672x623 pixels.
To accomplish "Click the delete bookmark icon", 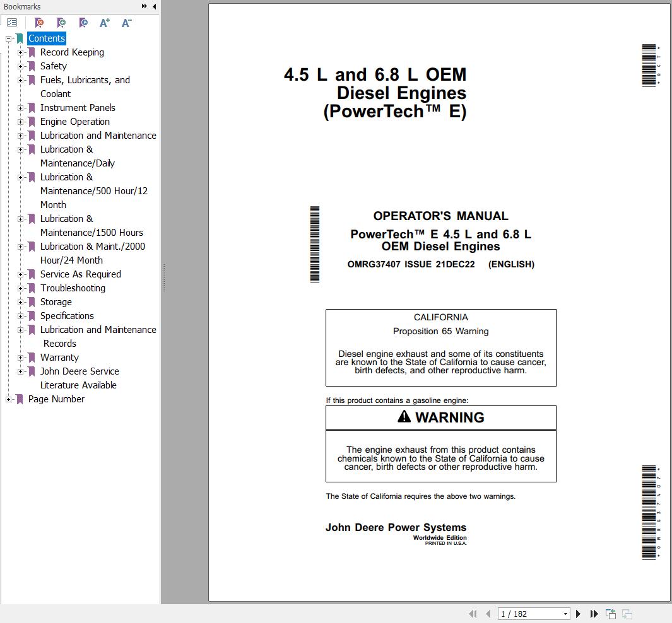I will (x=39, y=23).
